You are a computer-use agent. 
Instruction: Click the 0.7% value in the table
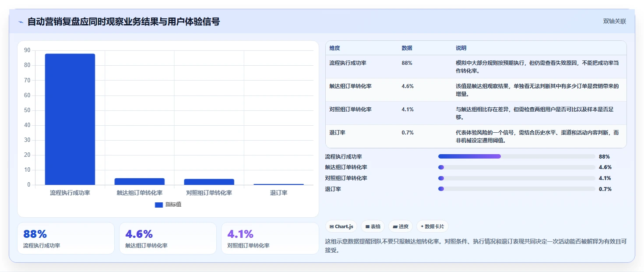coord(408,132)
